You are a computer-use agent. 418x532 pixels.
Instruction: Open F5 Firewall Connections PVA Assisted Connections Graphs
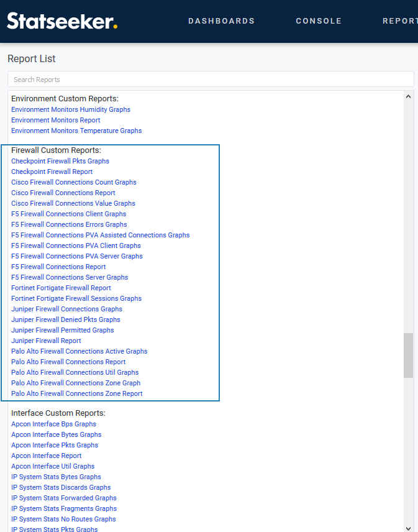[101, 235]
